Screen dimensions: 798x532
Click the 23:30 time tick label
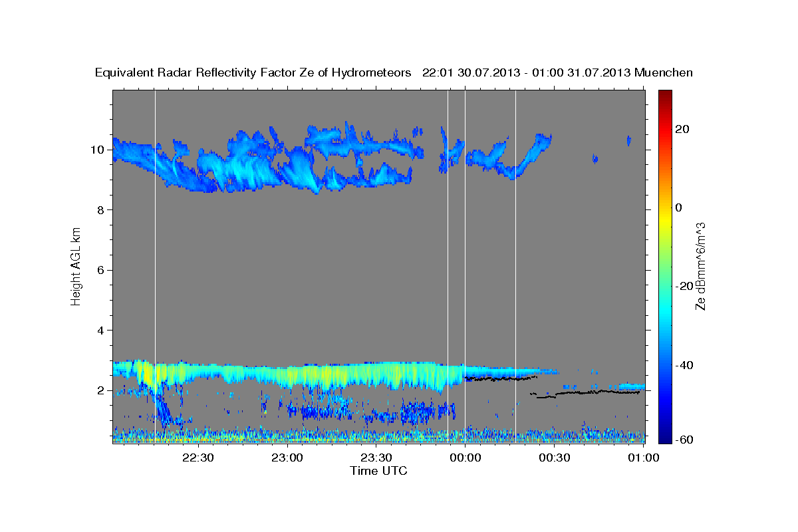[x=376, y=458]
